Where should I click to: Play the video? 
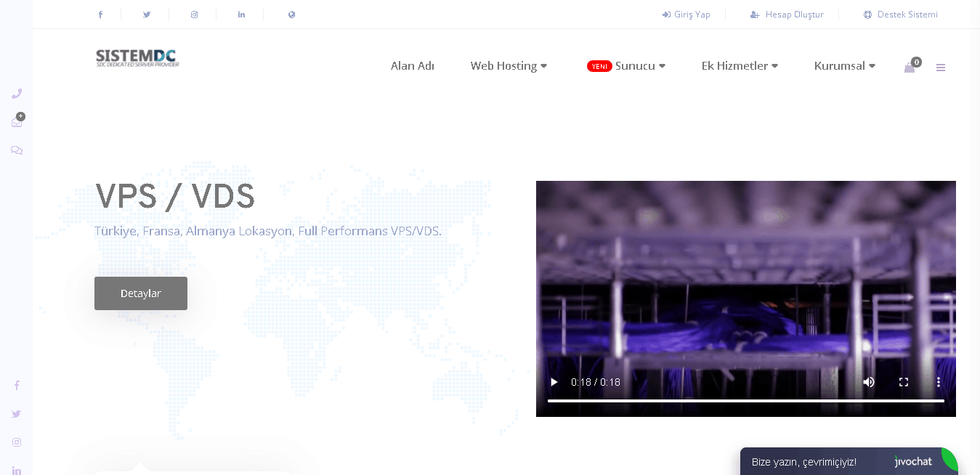tap(554, 382)
